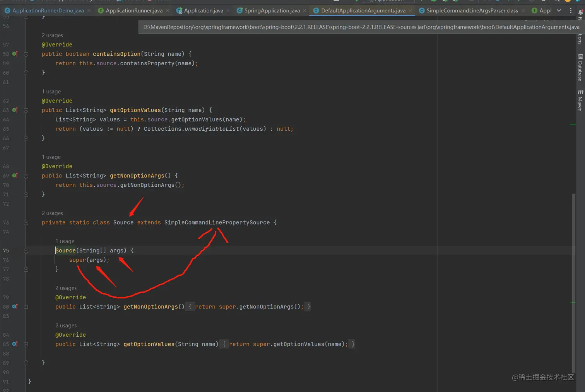
Task: Click the '2 usages' hint above containsOption
Action: coord(52,35)
